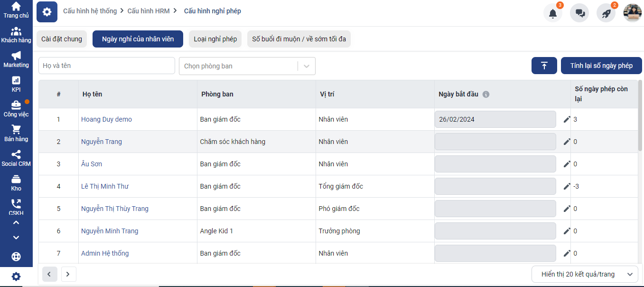The height and width of the screenshot is (287, 644).
Task: Click the upload arrow button
Action: pos(544,66)
